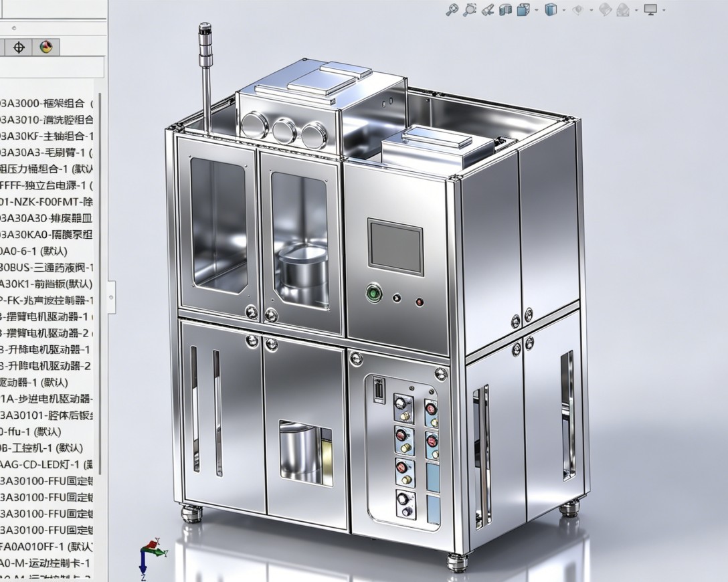
Task: Activate the Zoom to Area tool
Action: click(470, 9)
